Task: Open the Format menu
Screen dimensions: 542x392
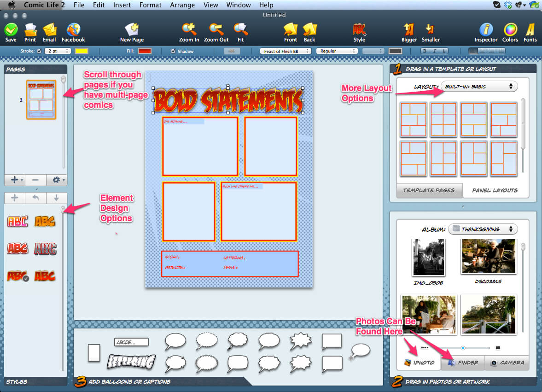Action: coord(151,5)
